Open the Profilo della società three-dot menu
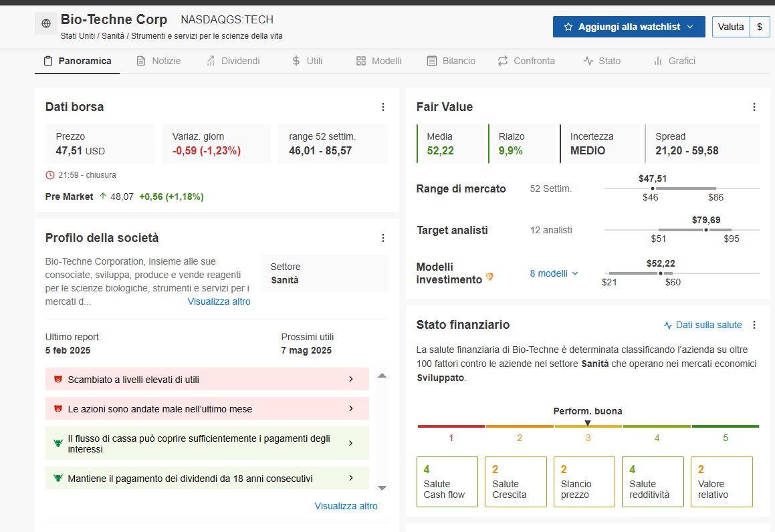 pyautogui.click(x=383, y=238)
